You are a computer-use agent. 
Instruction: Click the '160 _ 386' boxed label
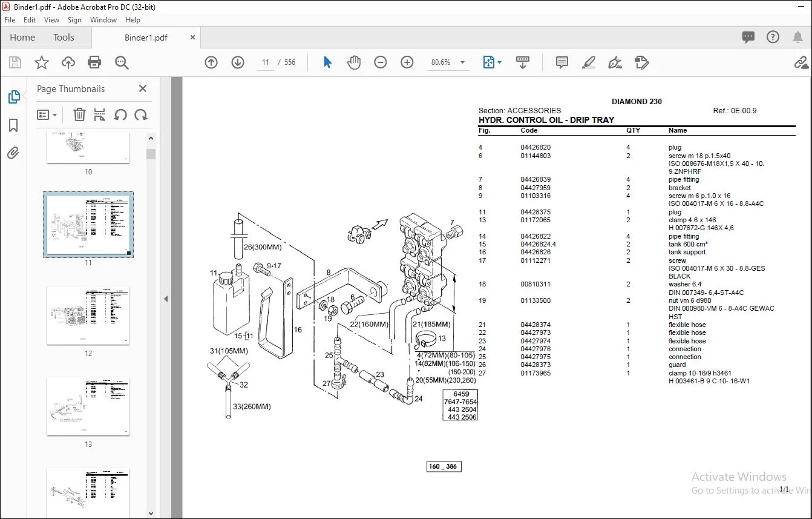point(444,466)
